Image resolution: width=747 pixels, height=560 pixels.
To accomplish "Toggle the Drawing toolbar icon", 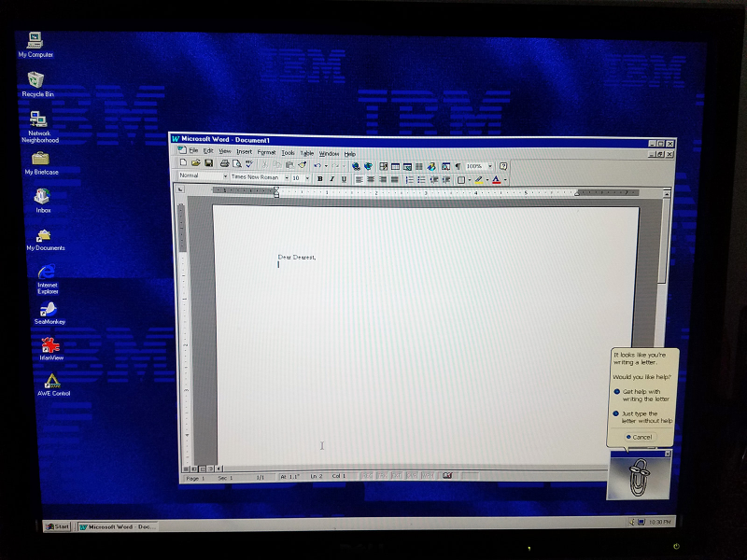I will click(431, 167).
